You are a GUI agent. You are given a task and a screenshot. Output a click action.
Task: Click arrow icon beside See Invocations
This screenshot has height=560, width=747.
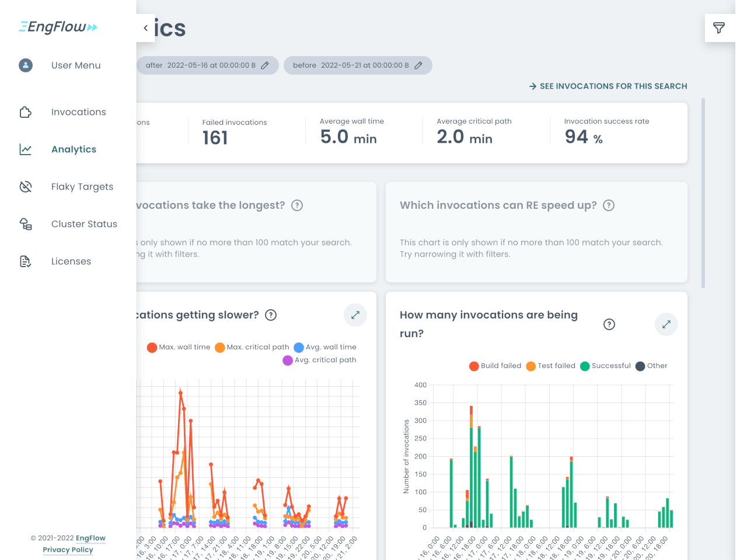click(533, 86)
